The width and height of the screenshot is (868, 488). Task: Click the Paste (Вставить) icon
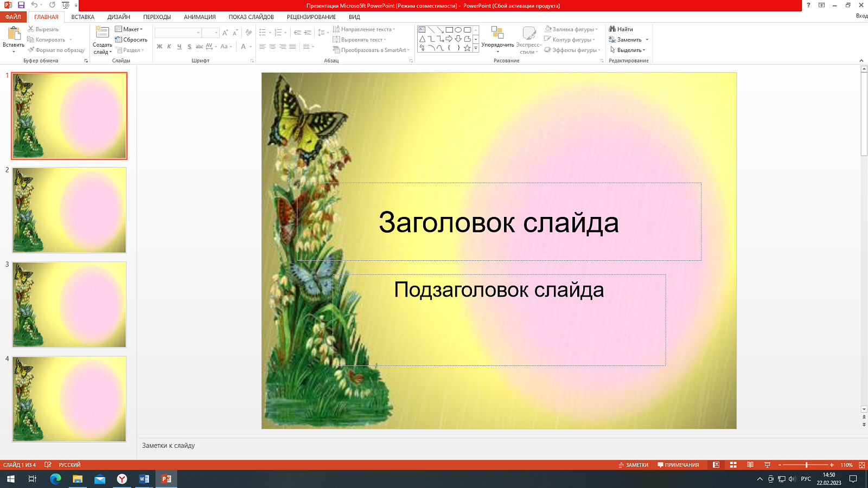tap(14, 34)
